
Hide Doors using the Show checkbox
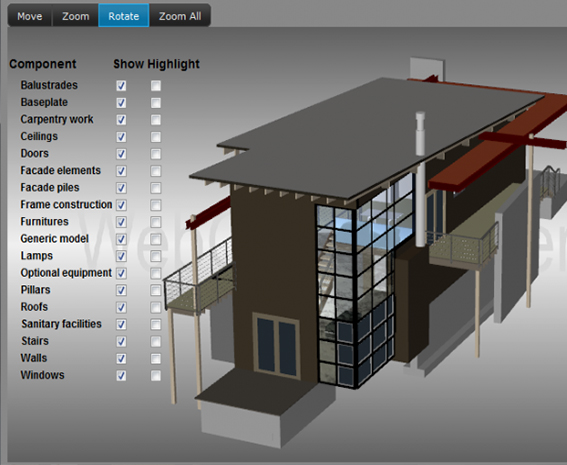121,154
